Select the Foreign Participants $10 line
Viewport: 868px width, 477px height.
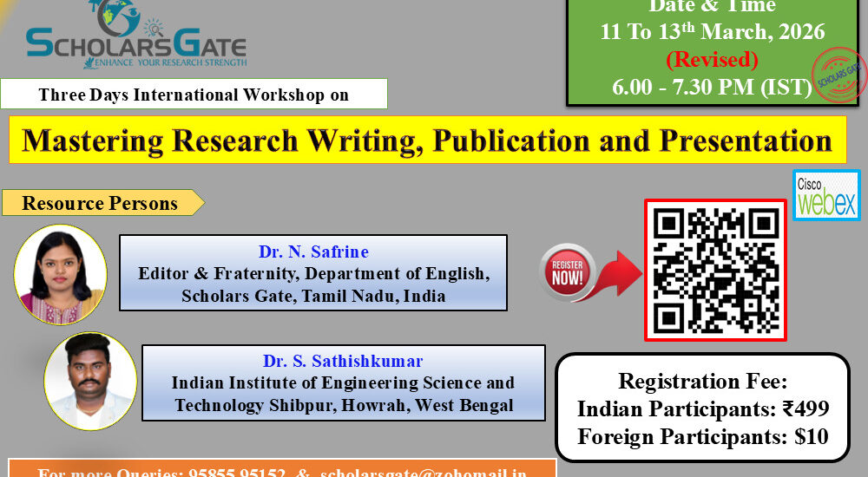pyautogui.click(x=702, y=436)
